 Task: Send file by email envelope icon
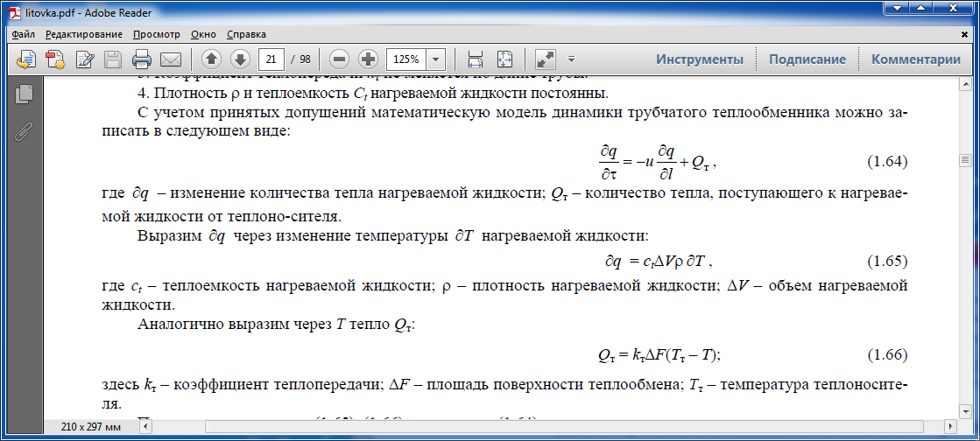tap(171, 60)
